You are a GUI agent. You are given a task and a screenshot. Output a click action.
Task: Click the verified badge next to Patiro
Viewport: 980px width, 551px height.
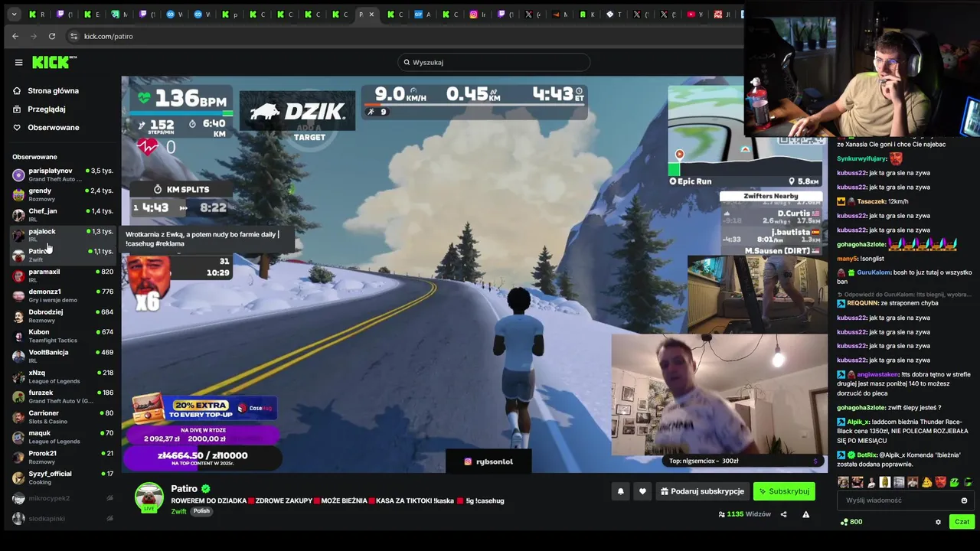(x=206, y=488)
